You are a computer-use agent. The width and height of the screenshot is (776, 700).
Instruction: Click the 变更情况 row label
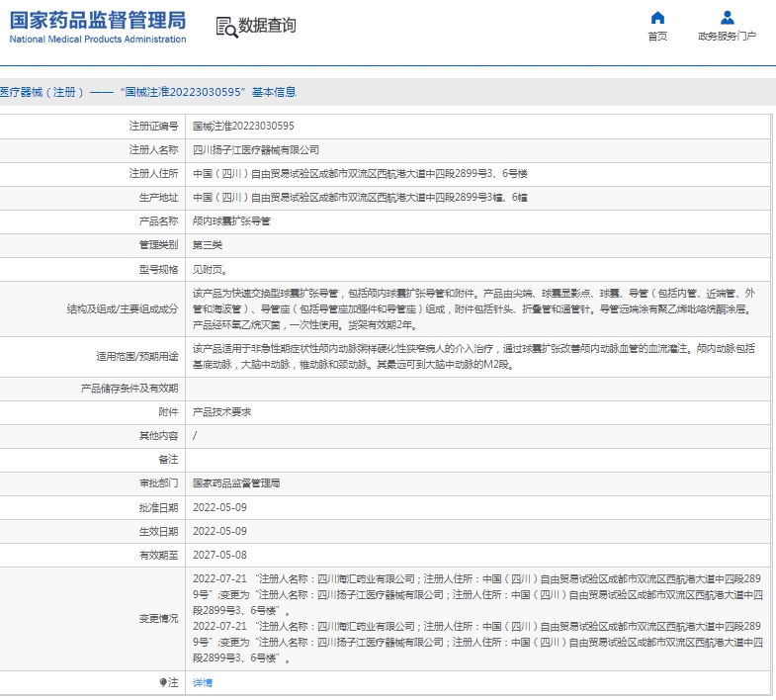point(159,618)
